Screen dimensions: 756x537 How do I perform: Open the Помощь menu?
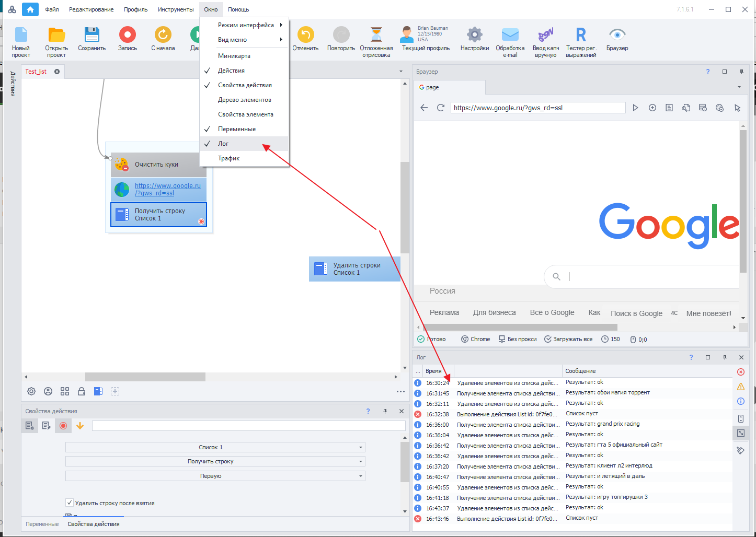pyautogui.click(x=238, y=9)
